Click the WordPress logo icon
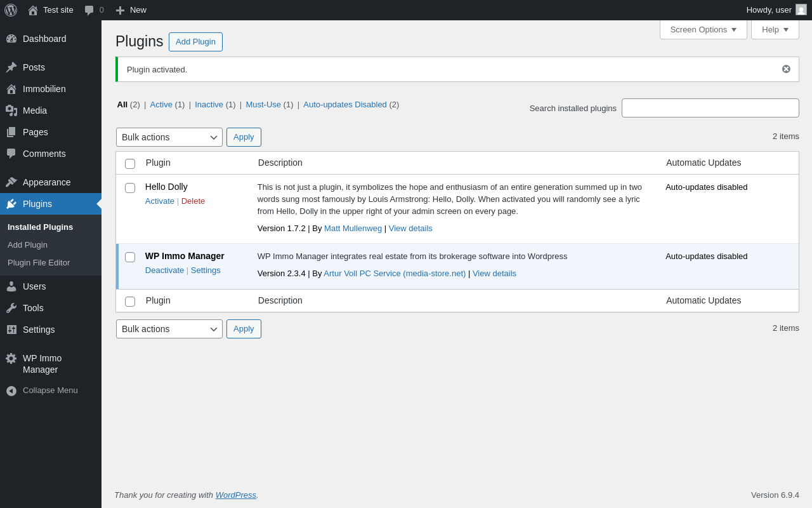Screen dimensions: 812x508 click(11, 10)
